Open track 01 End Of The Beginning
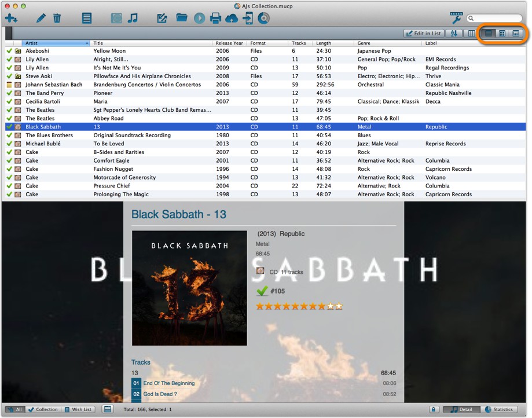 (263, 383)
